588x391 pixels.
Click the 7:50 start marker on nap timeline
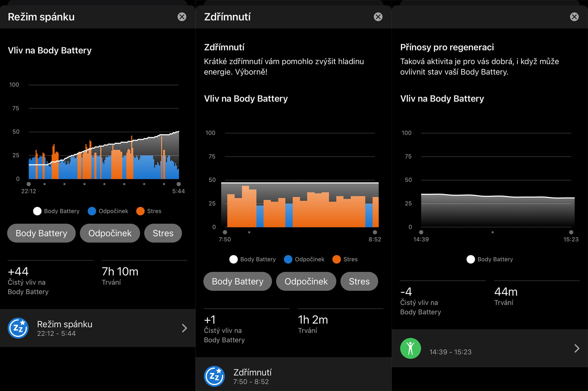pyautogui.click(x=225, y=232)
